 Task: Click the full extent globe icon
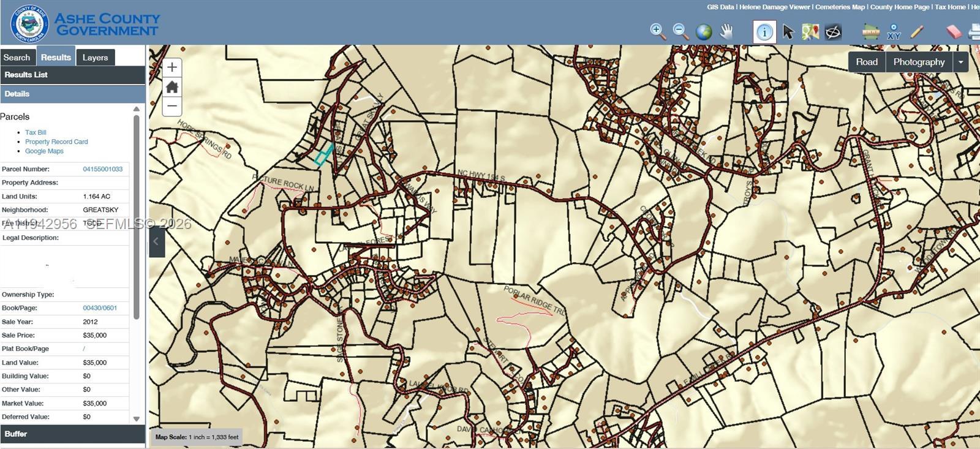point(704,32)
